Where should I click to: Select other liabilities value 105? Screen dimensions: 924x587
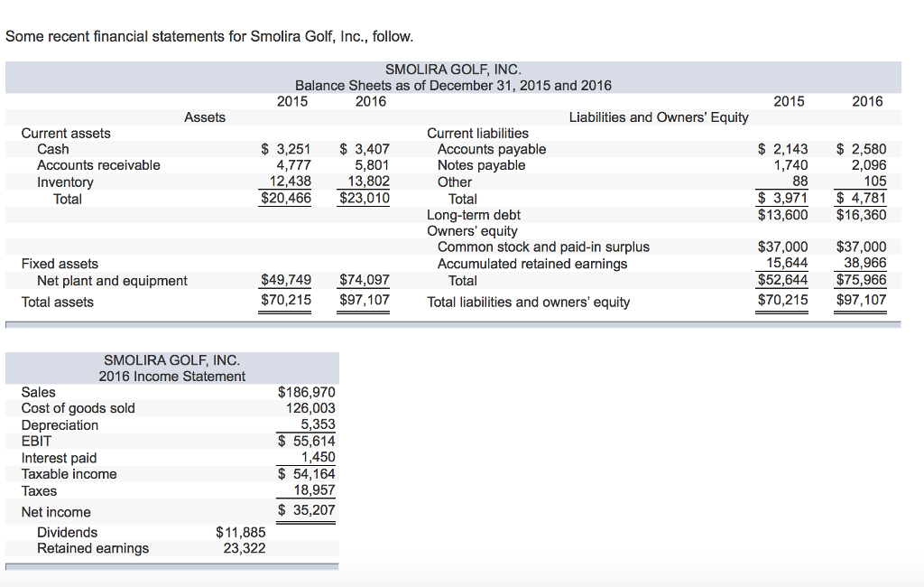[x=875, y=182]
